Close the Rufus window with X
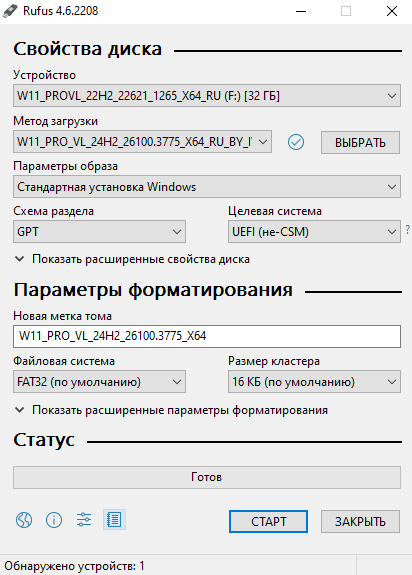Screen dimensions: 412x575 (392, 11)
